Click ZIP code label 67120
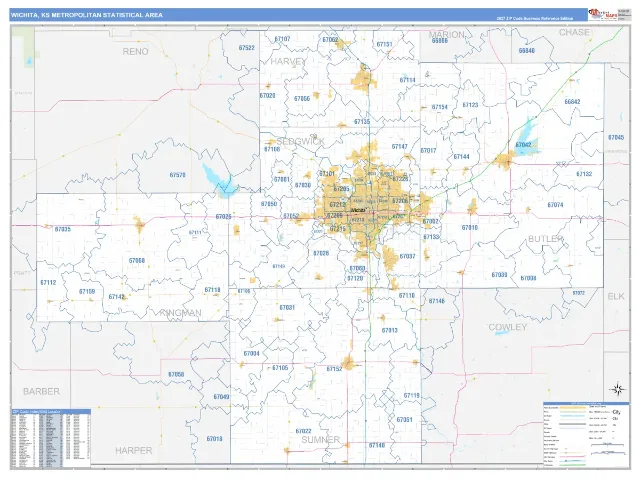This screenshot has height=480, width=640. (x=355, y=278)
